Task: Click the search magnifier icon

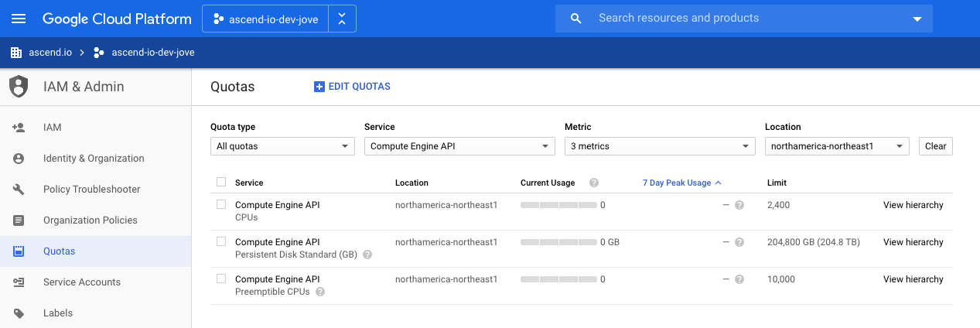Action: coord(575,19)
